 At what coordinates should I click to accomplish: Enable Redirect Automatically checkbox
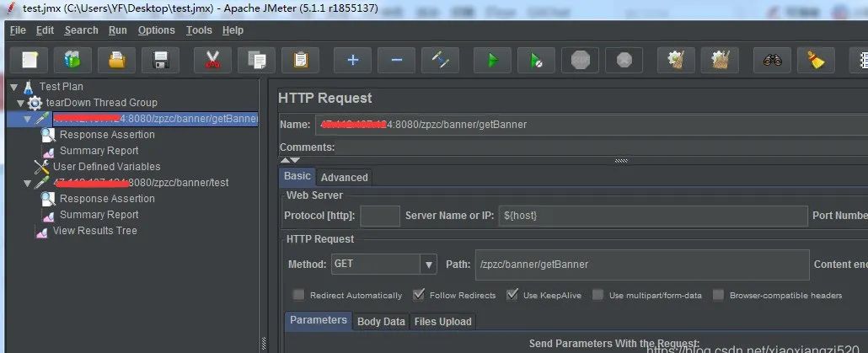tap(299, 295)
